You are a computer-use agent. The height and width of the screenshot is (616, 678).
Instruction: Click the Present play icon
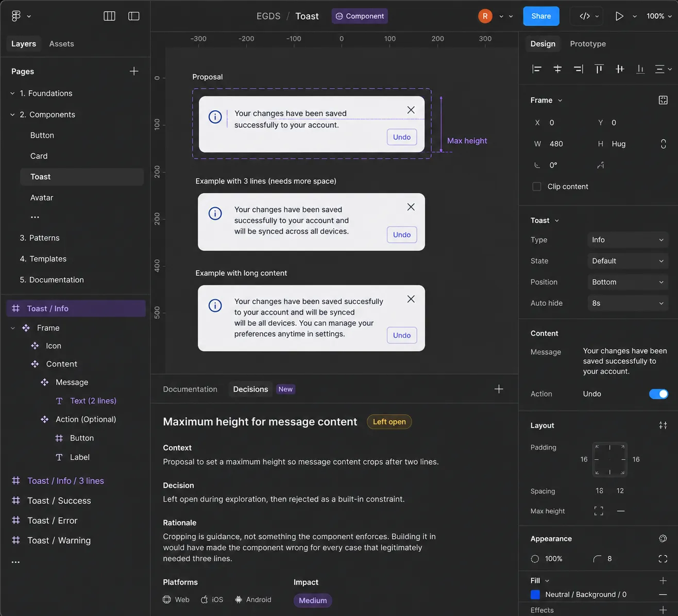coord(619,16)
